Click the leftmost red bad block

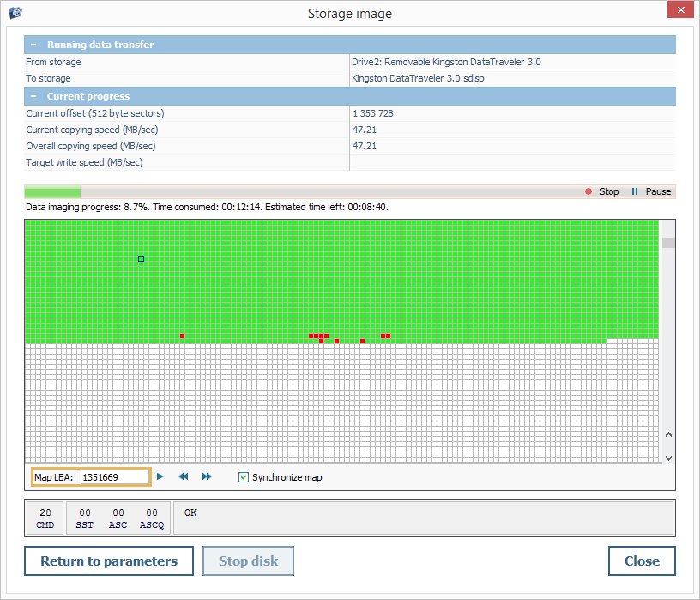point(182,336)
